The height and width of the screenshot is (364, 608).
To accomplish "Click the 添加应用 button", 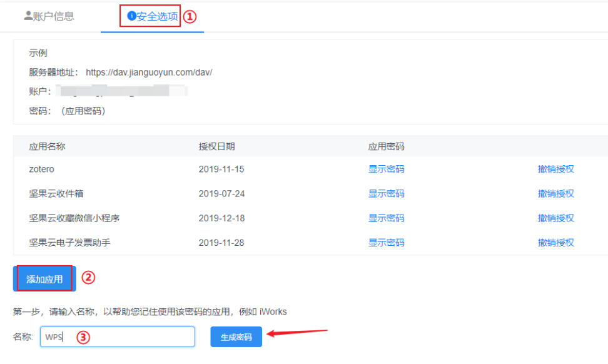I will pyautogui.click(x=43, y=278).
